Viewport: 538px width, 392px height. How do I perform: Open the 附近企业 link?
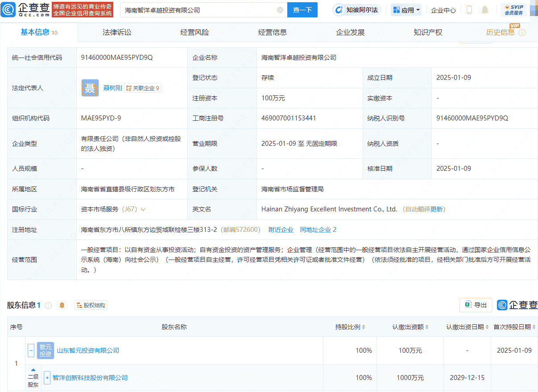click(x=281, y=229)
